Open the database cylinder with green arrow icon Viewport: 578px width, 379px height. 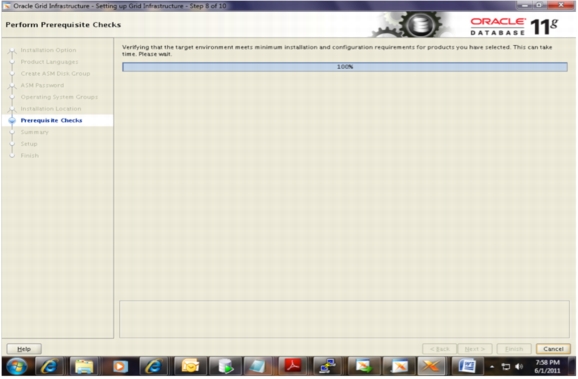[225, 367]
